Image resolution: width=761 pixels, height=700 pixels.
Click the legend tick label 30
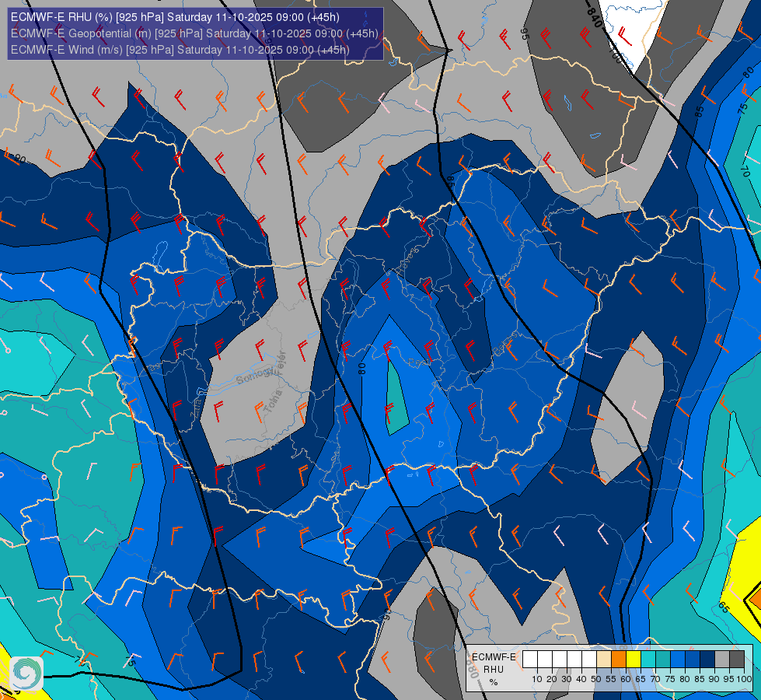point(567,679)
